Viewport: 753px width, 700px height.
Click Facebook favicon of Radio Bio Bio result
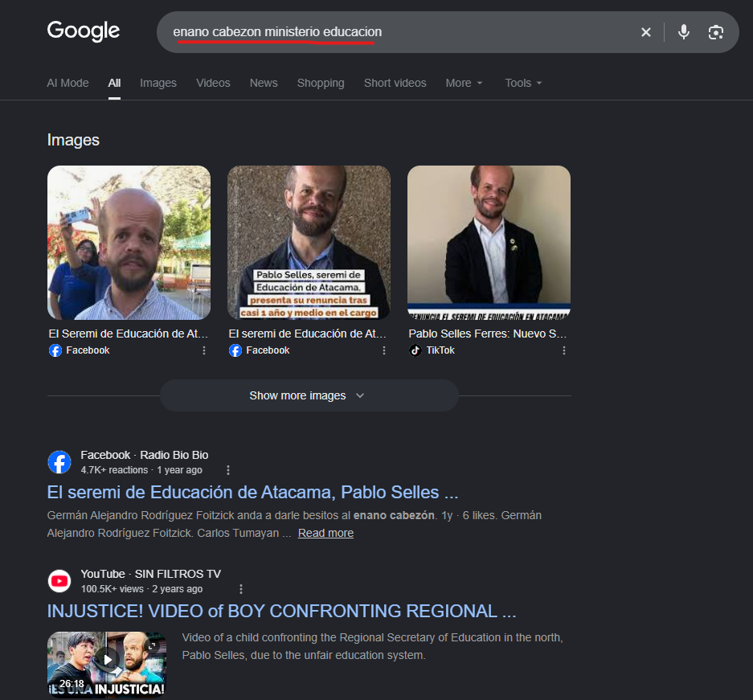click(59, 462)
